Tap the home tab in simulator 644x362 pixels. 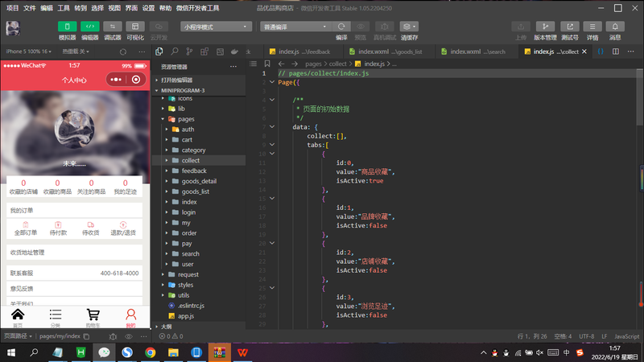point(18,318)
